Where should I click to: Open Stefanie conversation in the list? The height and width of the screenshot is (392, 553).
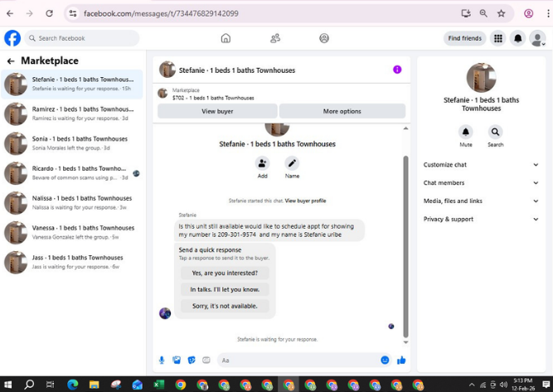tap(72, 85)
